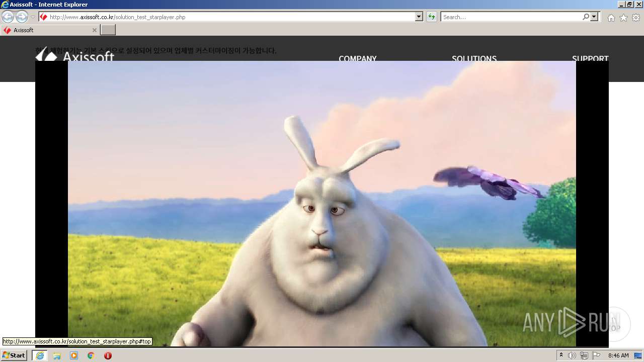Click the site icon in address bar
This screenshot has width=644, height=362.
(44, 17)
